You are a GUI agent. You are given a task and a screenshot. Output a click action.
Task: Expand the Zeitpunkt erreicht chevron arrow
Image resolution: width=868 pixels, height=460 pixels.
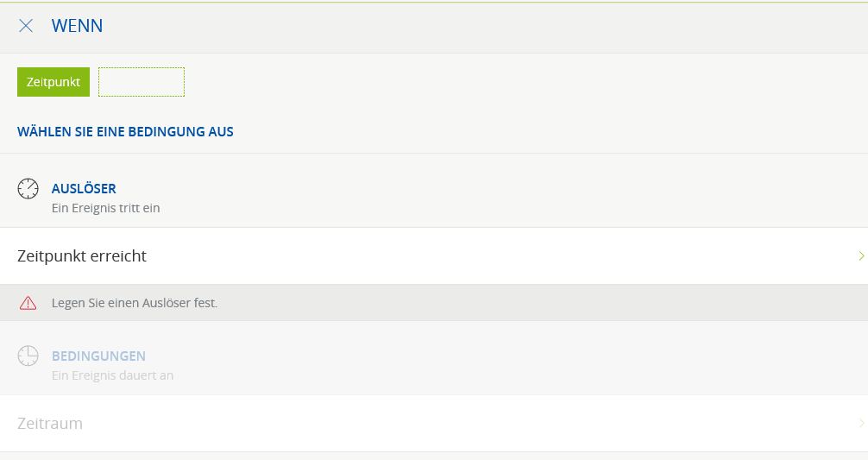[x=861, y=255]
